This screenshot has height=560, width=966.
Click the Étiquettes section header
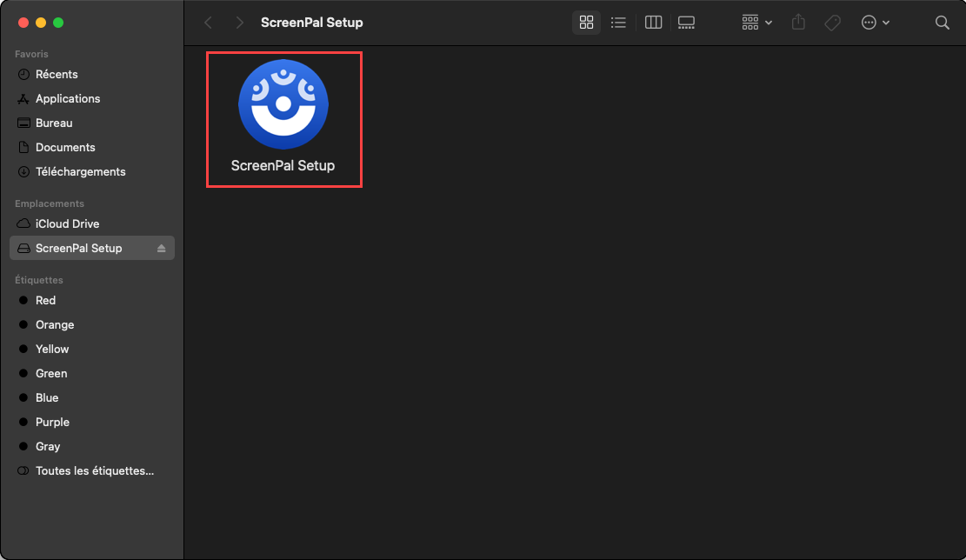pyautogui.click(x=39, y=280)
